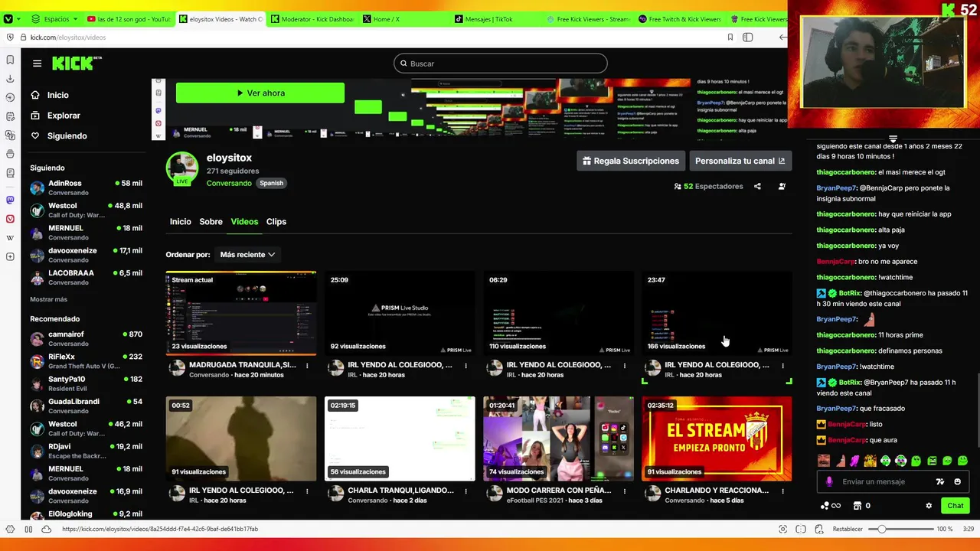Go to Explorar in sidebar
Image resolution: width=980 pixels, height=551 pixels.
(55, 116)
